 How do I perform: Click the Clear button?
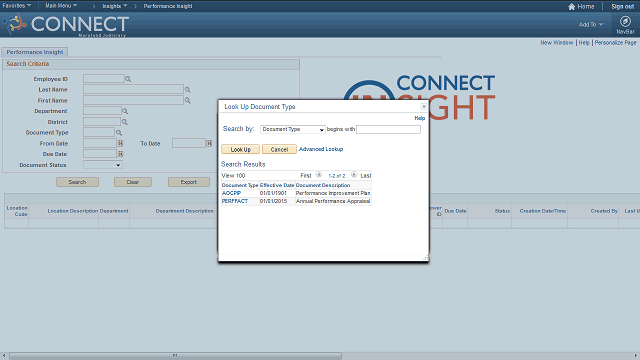click(133, 182)
